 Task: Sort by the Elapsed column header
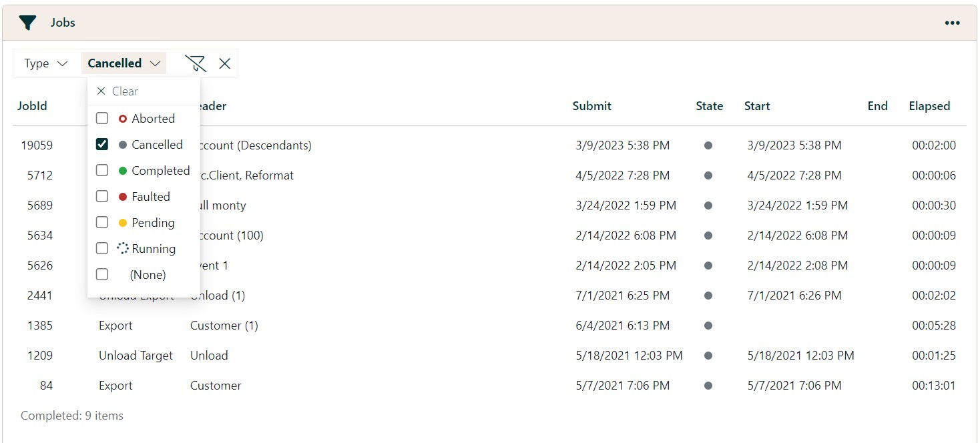pyautogui.click(x=929, y=106)
